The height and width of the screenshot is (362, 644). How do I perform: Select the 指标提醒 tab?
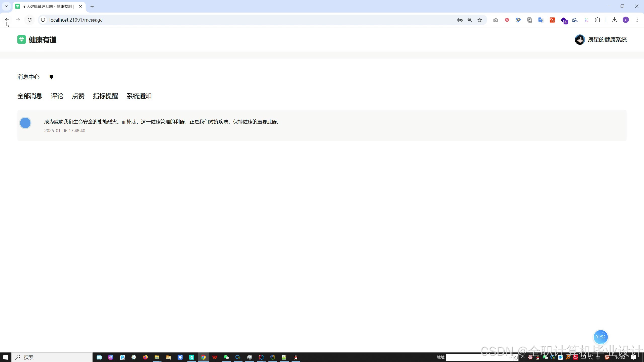point(105,96)
